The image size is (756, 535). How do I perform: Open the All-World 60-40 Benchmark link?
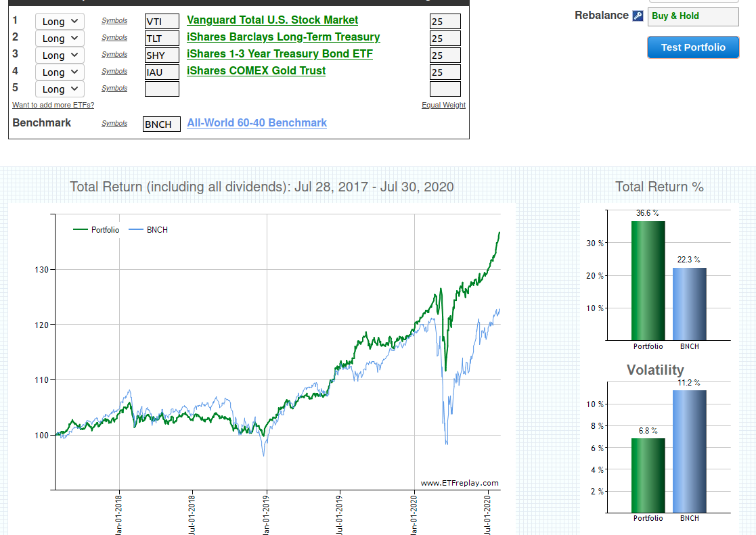257,123
